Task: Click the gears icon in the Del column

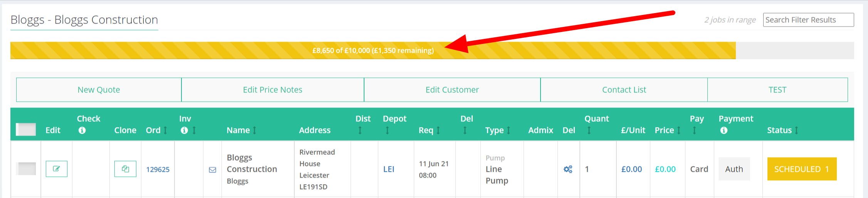Action: pos(568,169)
